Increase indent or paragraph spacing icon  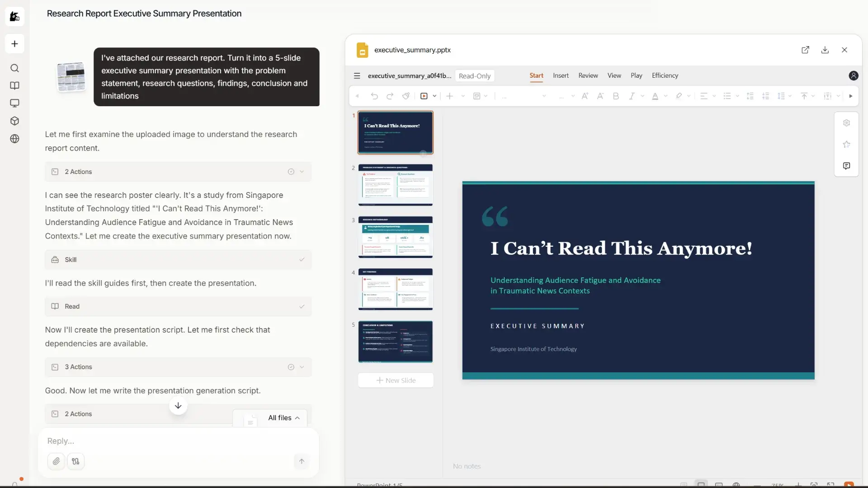750,96
